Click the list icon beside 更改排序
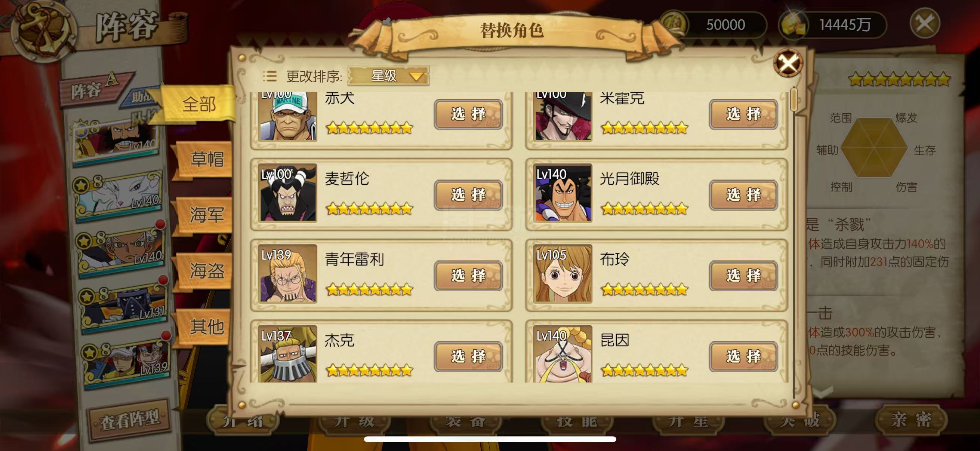Image resolution: width=980 pixels, height=451 pixels. (x=270, y=76)
